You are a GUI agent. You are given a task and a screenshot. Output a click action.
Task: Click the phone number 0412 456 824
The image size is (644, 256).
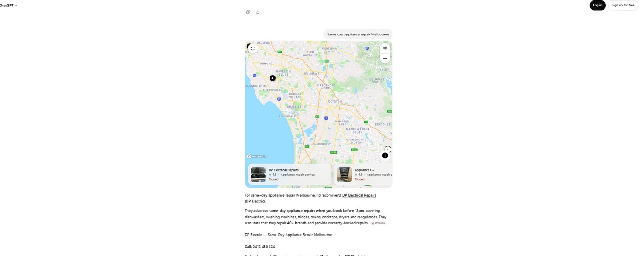coord(264,247)
